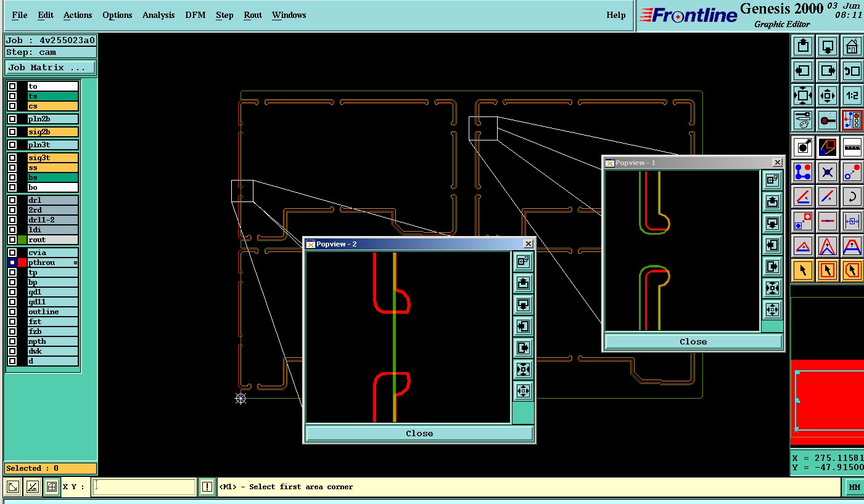This screenshot has height=504, width=864.
Task: Open the Rout menu
Action: point(253,15)
